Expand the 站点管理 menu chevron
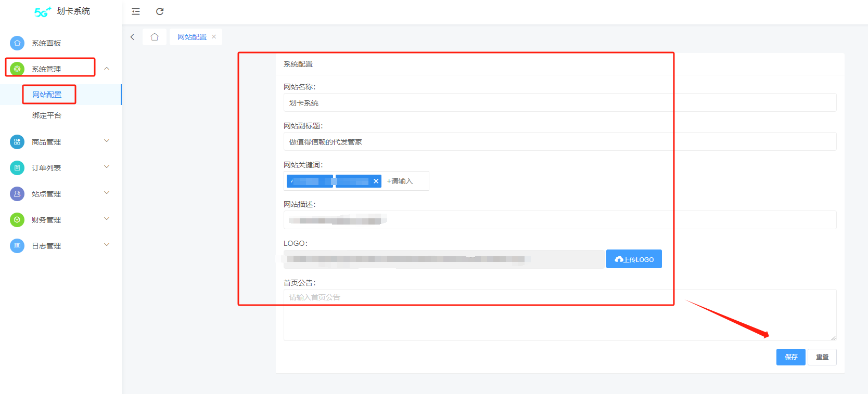Image resolution: width=868 pixels, height=394 pixels. [107, 193]
